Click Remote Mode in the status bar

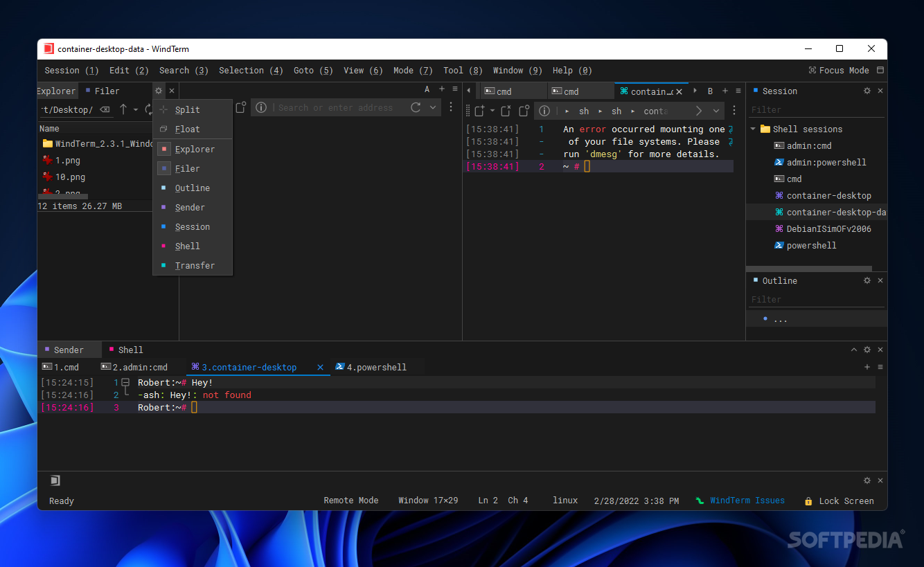[351, 500]
